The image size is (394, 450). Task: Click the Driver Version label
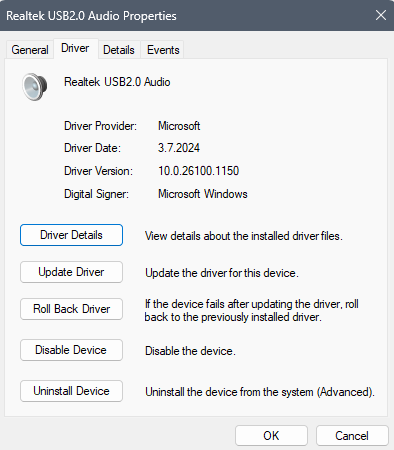pyautogui.click(x=98, y=171)
